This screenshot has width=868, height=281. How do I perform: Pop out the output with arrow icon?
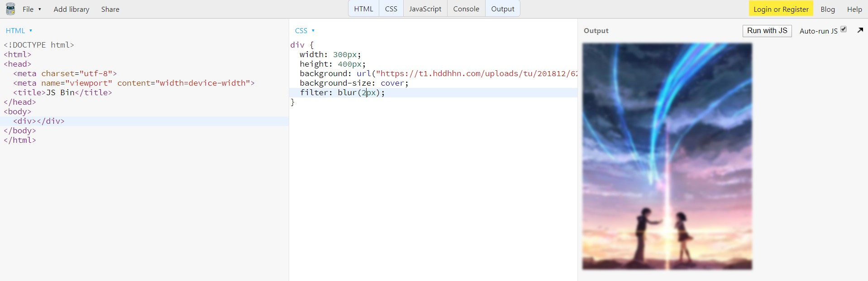point(860,30)
